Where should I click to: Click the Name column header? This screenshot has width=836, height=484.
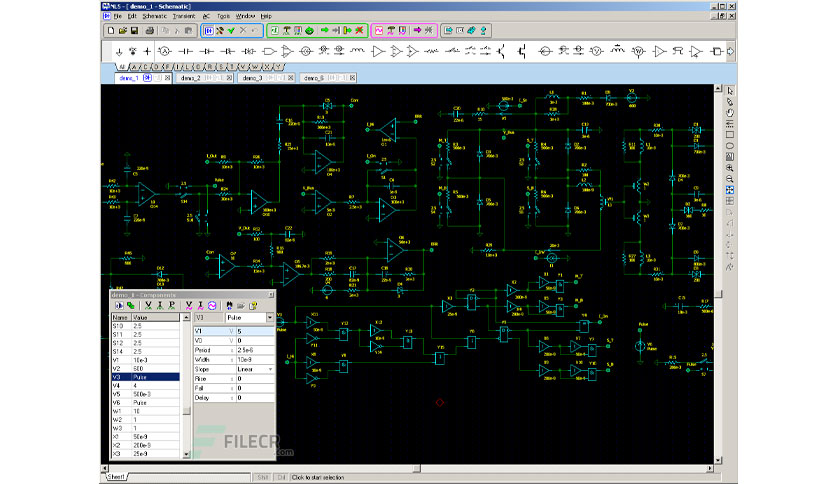[121, 317]
